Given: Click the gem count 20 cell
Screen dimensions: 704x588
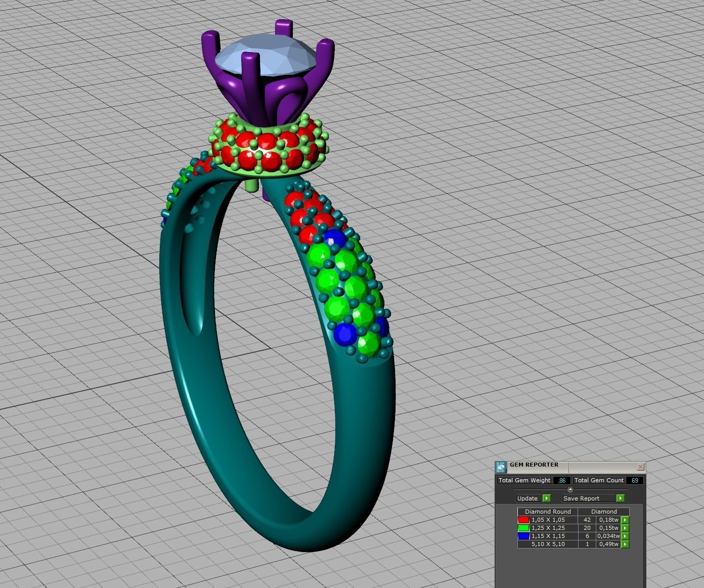Looking at the screenshot, I should coord(587,528).
